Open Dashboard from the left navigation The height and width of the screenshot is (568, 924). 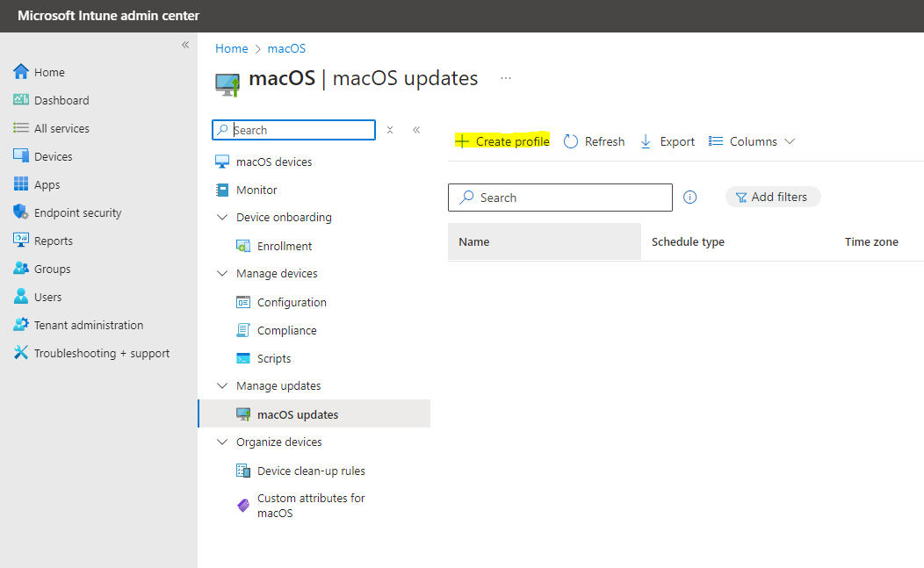61,100
